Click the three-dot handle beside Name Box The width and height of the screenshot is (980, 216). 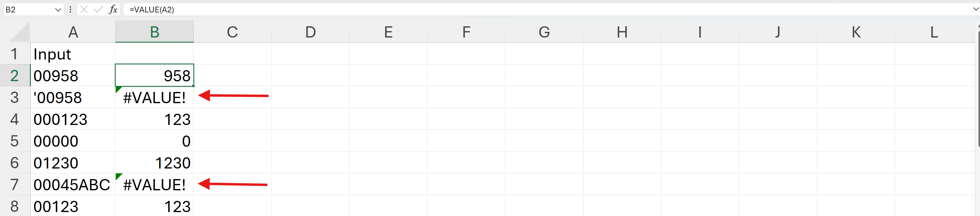click(70, 9)
